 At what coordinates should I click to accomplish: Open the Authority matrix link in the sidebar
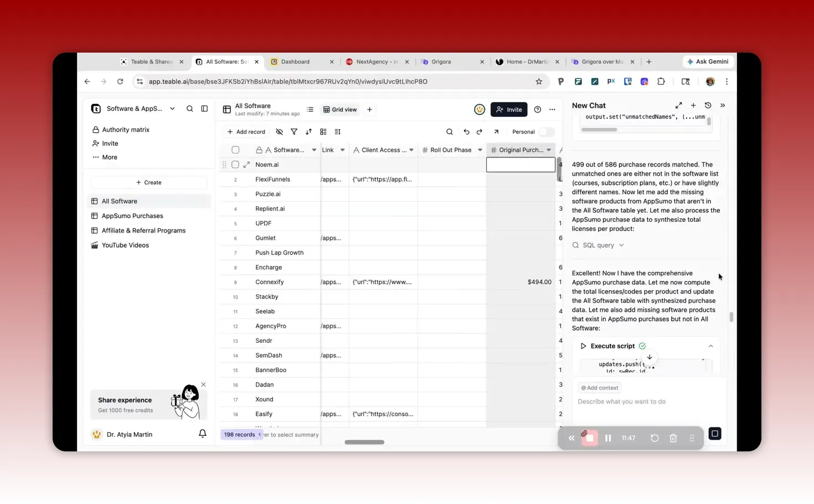126,130
